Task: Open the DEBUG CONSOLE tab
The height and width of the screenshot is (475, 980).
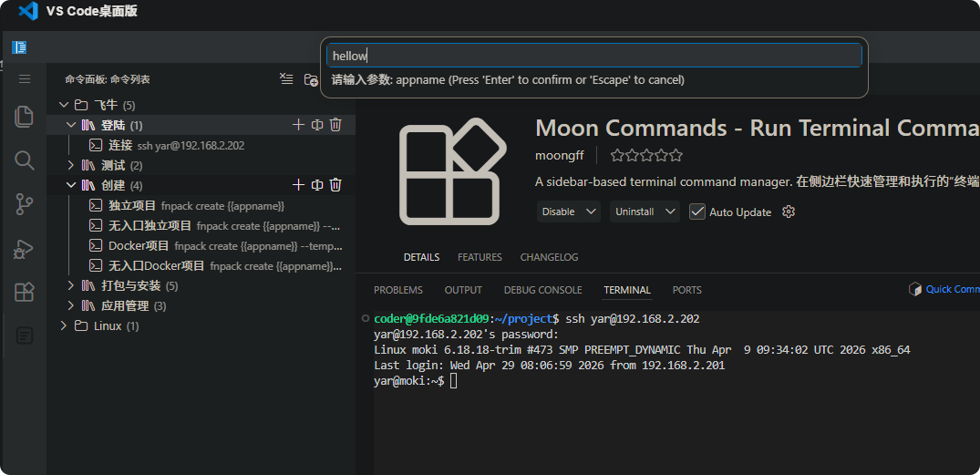Action: (542, 290)
